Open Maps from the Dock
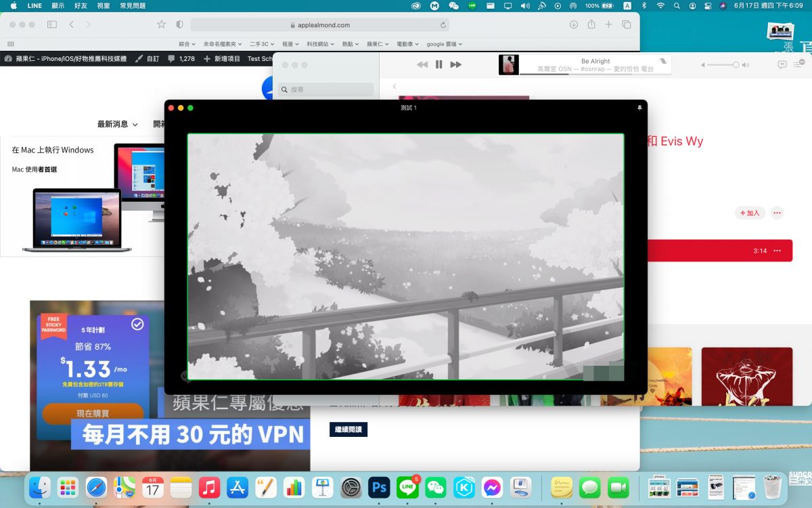The height and width of the screenshot is (508, 812). [125, 487]
